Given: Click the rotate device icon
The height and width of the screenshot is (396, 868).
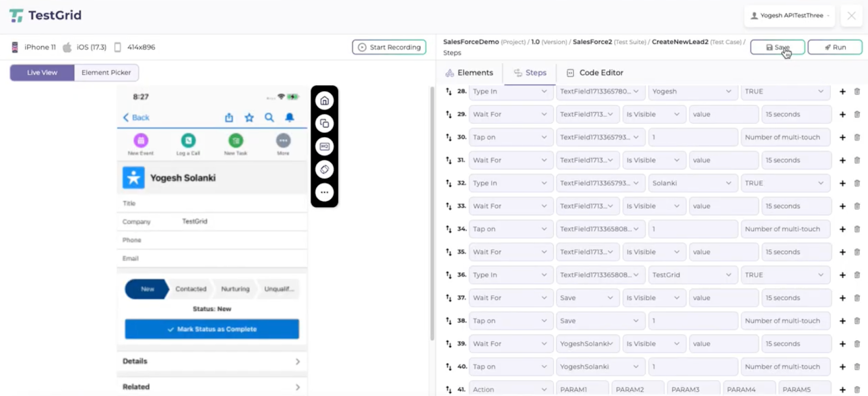Looking at the screenshot, I should [324, 169].
